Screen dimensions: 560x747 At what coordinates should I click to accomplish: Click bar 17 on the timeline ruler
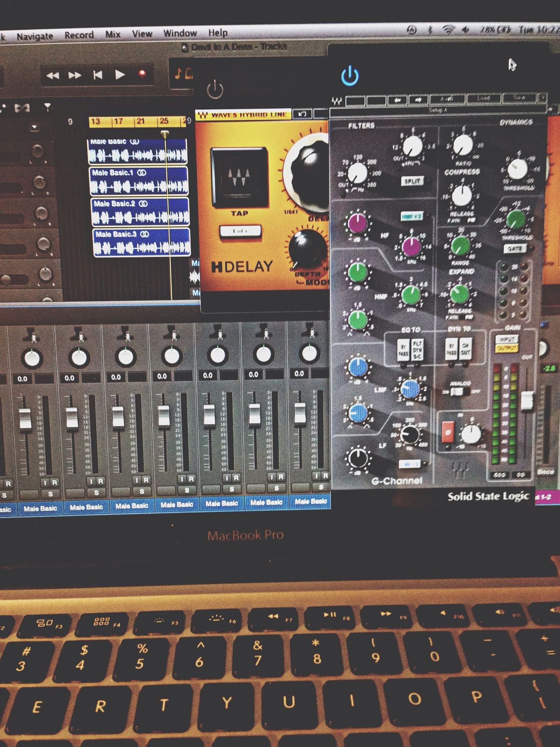(118, 121)
